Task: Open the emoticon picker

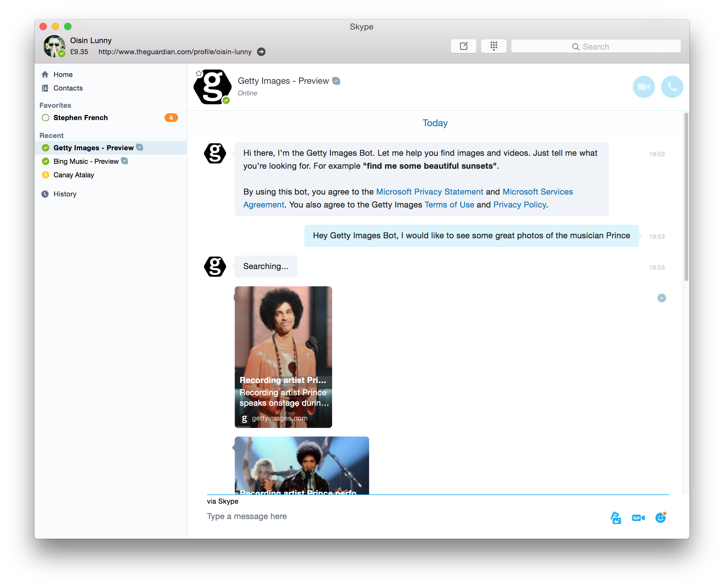Action: pos(660,518)
